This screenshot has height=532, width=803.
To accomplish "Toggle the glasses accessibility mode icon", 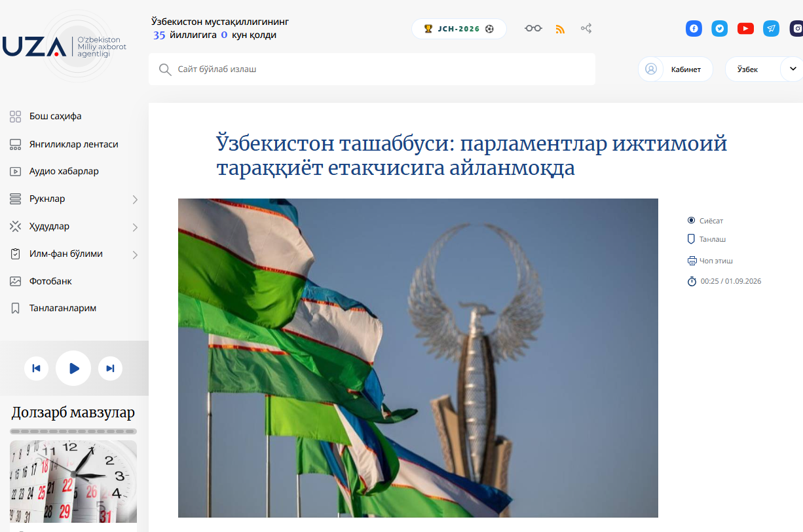I will (533, 29).
